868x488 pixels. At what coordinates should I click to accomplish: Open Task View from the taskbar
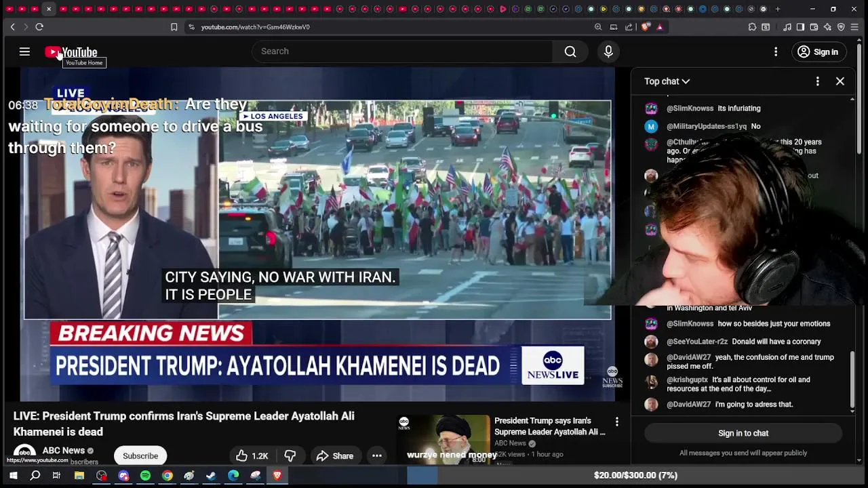pos(57,476)
